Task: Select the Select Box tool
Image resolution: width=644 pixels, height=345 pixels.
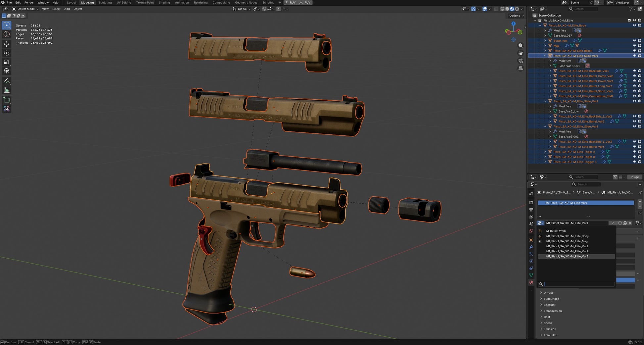Action: tap(7, 25)
